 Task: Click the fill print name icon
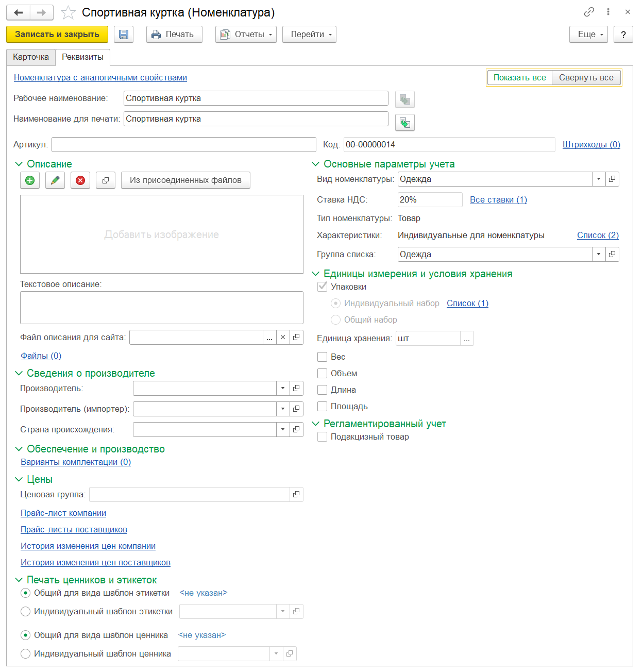click(x=405, y=123)
